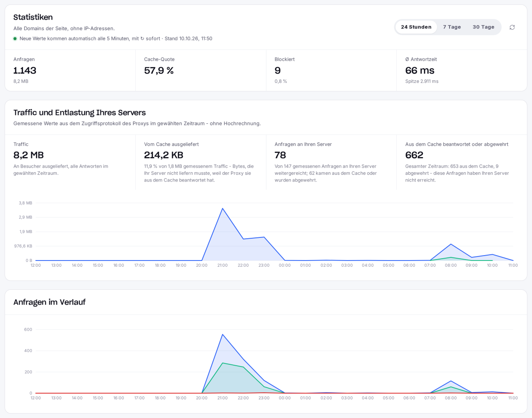The height and width of the screenshot is (418, 532).
Task: Click the 976,6 KB label on traffic chart
Action: [23, 246]
